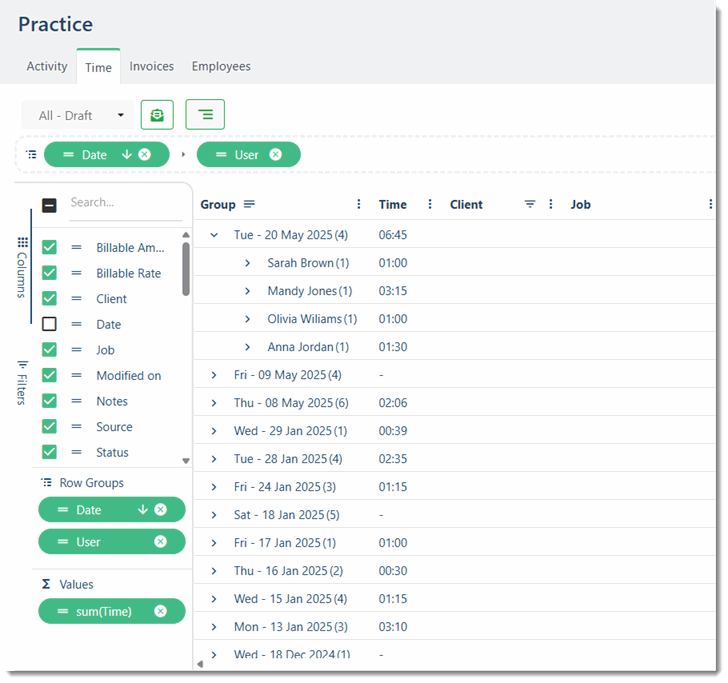The height and width of the screenshot is (683, 728).
Task: Remove the Date chip in top group bar
Action: 145,155
